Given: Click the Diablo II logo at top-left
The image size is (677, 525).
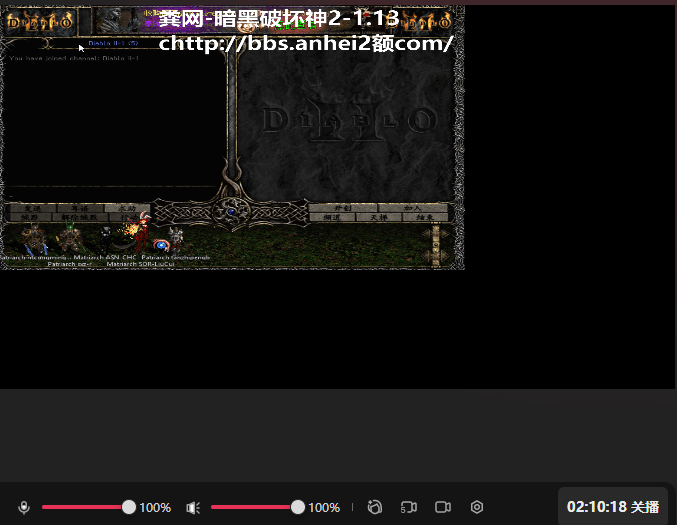Looking at the screenshot, I should coord(40,21).
